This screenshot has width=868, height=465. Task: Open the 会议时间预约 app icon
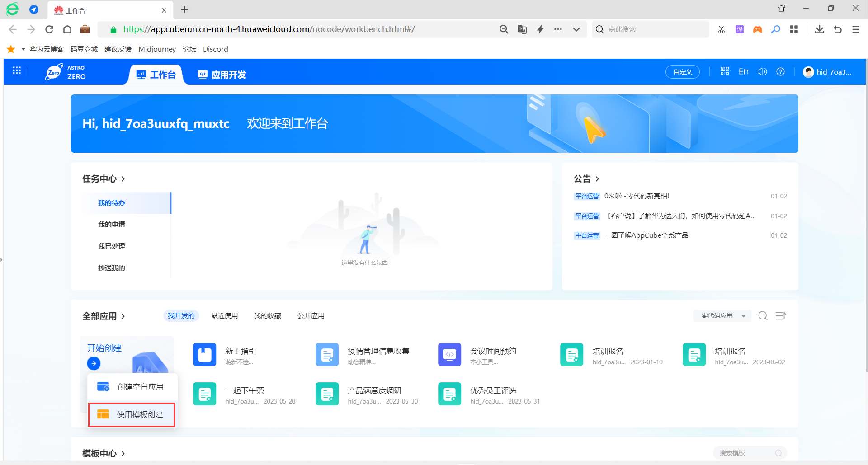click(450, 355)
